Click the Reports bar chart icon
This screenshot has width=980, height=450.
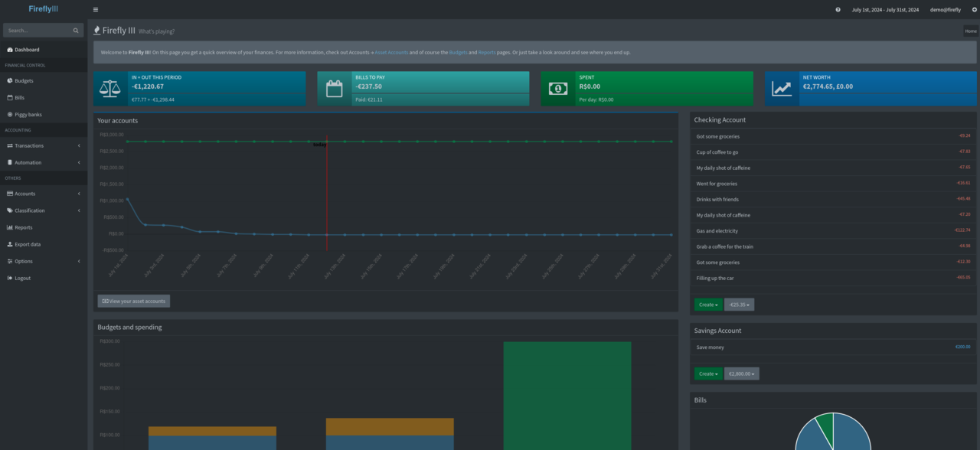point(10,227)
